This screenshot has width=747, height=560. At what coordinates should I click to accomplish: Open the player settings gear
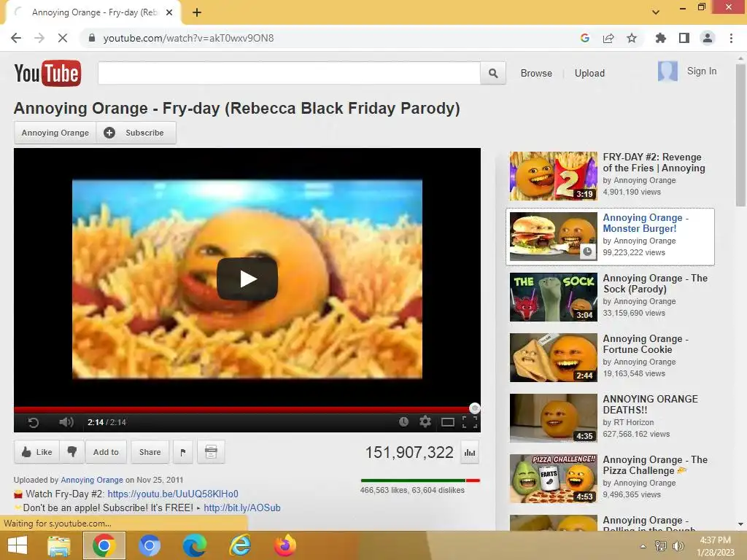[x=425, y=421]
